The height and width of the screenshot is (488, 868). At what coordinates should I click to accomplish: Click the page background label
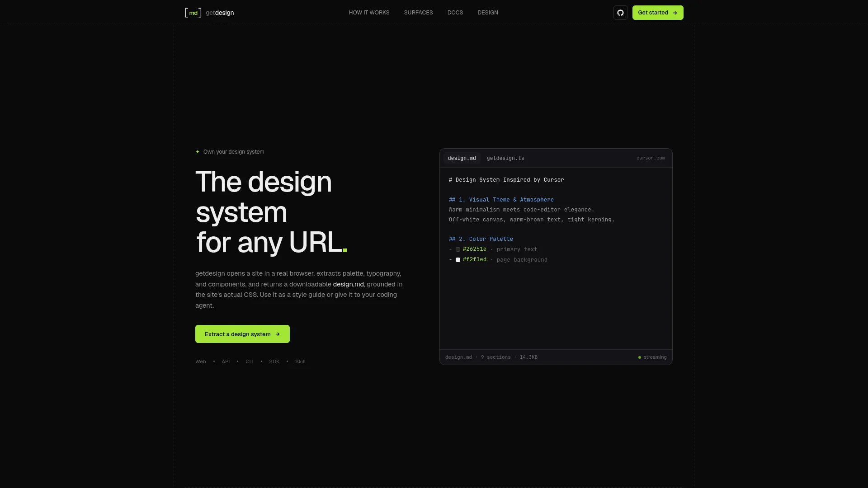point(522,260)
